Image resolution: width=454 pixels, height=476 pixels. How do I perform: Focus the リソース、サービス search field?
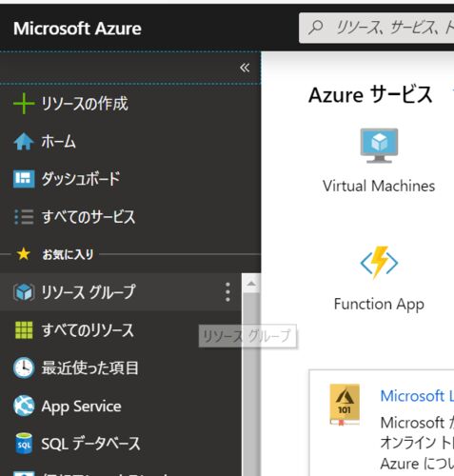[376, 28]
